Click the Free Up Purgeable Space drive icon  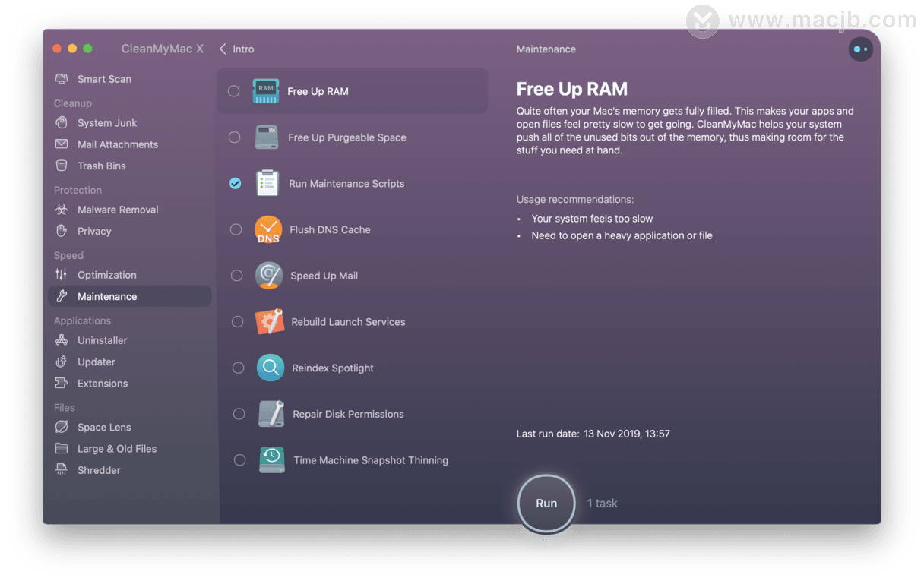267,137
